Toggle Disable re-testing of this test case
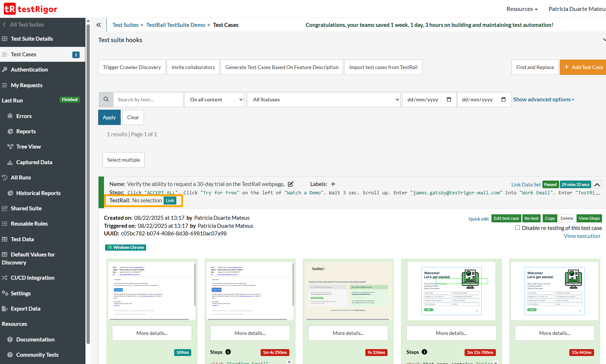606x364 pixels. pyautogui.click(x=517, y=228)
